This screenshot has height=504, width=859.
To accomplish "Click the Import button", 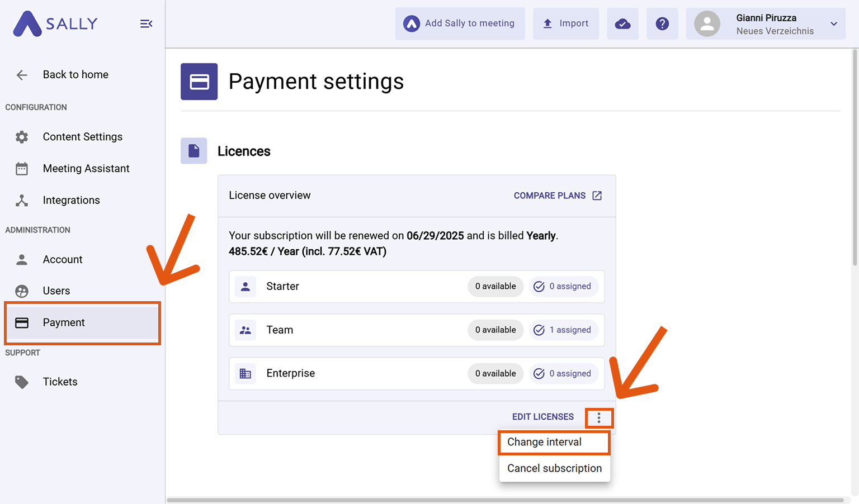I will pos(566,23).
